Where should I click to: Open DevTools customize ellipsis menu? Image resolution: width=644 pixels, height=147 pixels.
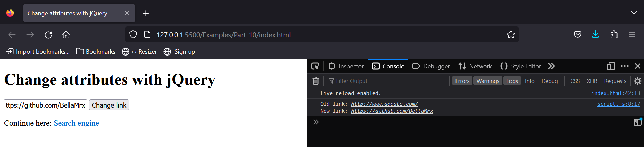click(624, 66)
